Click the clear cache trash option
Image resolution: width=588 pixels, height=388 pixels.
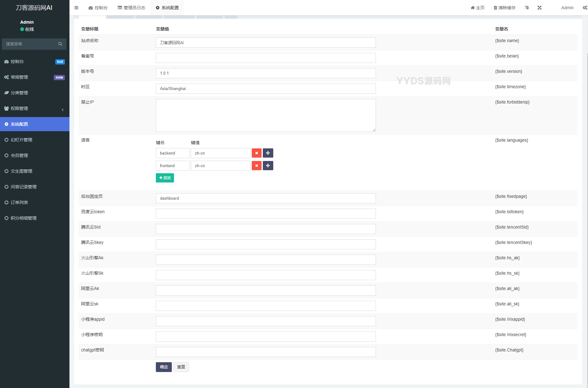tap(504, 8)
